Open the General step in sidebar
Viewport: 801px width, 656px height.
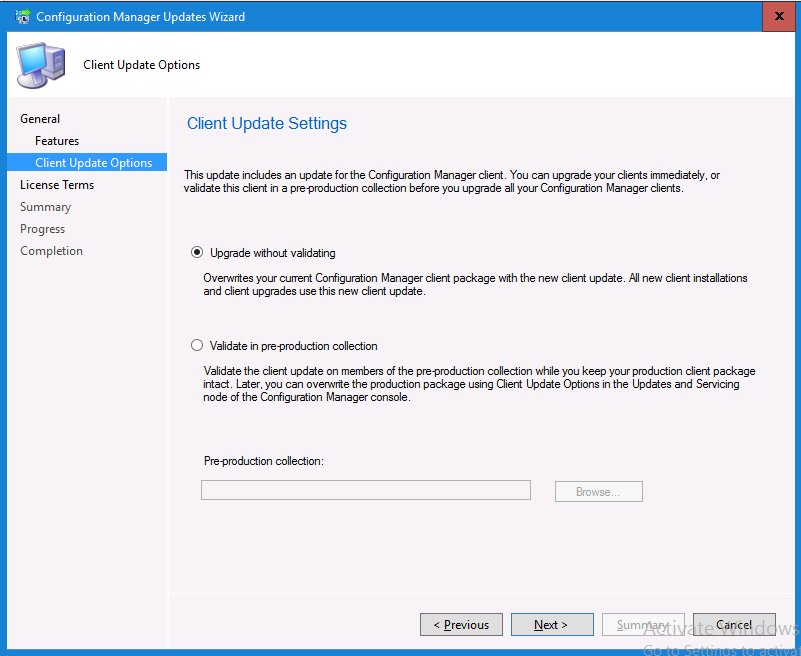[x=40, y=119]
